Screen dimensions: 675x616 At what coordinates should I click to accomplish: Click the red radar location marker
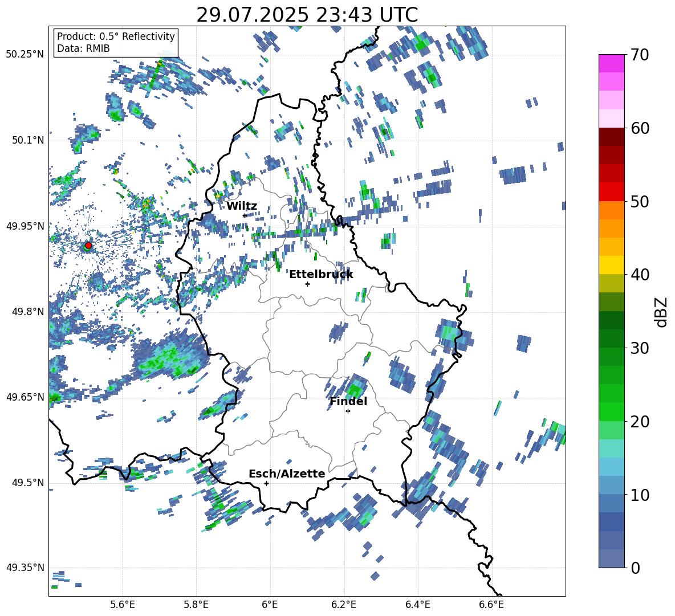[88, 245]
